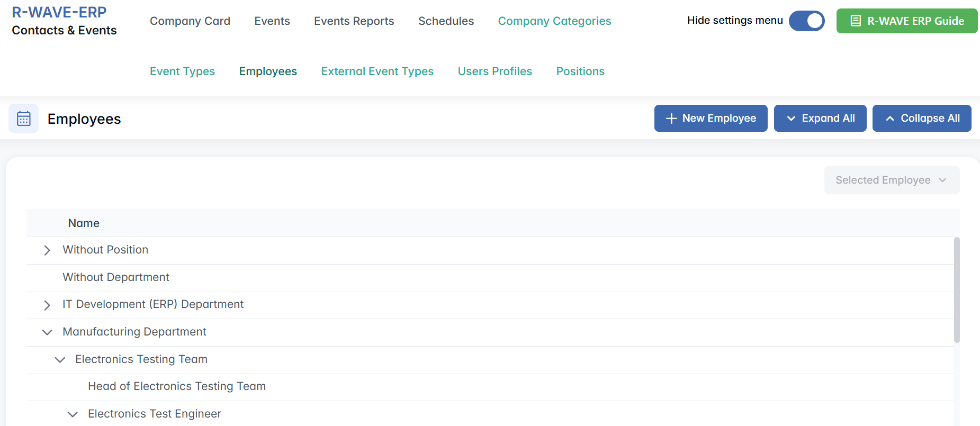Collapse the Electronics Testing Team row
This screenshot has width=980, height=426.
tap(60, 360)
